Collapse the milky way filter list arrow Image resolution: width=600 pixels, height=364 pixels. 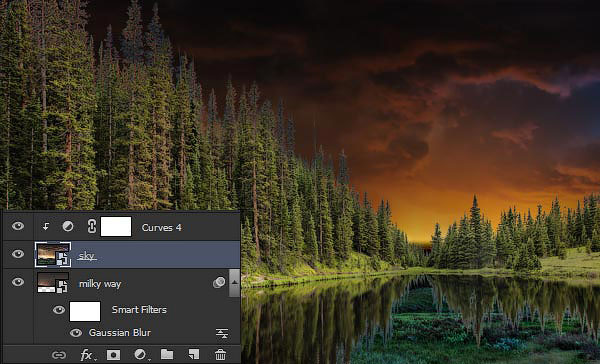tap(234, 282)
